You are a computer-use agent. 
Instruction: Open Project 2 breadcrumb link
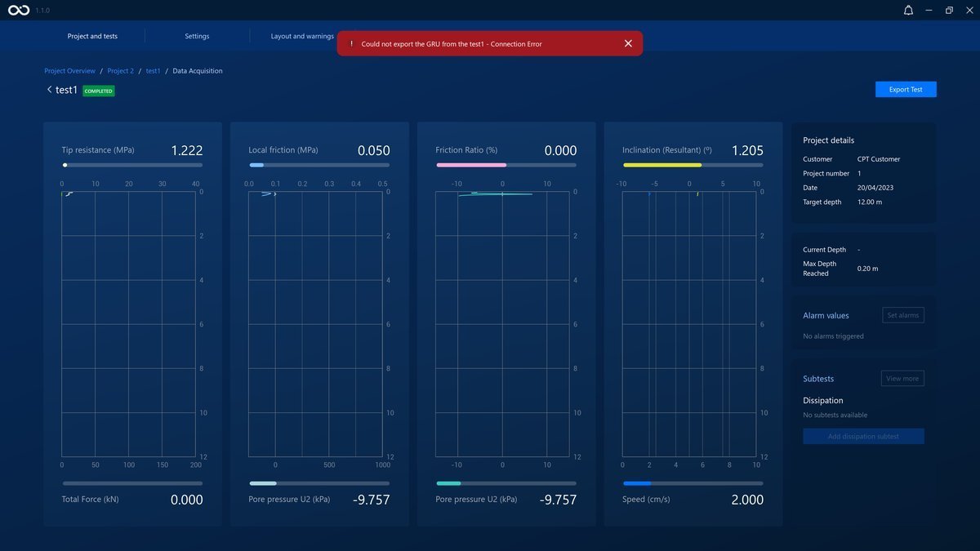120,71
